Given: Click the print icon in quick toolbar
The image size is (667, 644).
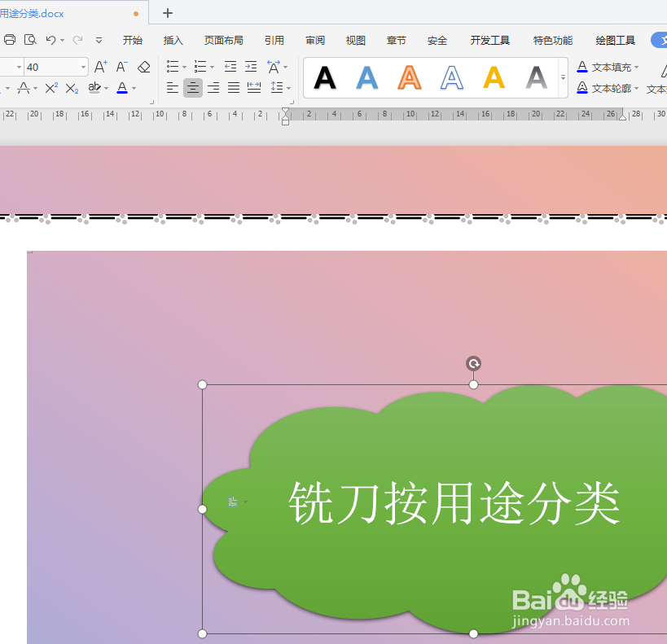Looking at the screenshot, I should tap(10, 40).
